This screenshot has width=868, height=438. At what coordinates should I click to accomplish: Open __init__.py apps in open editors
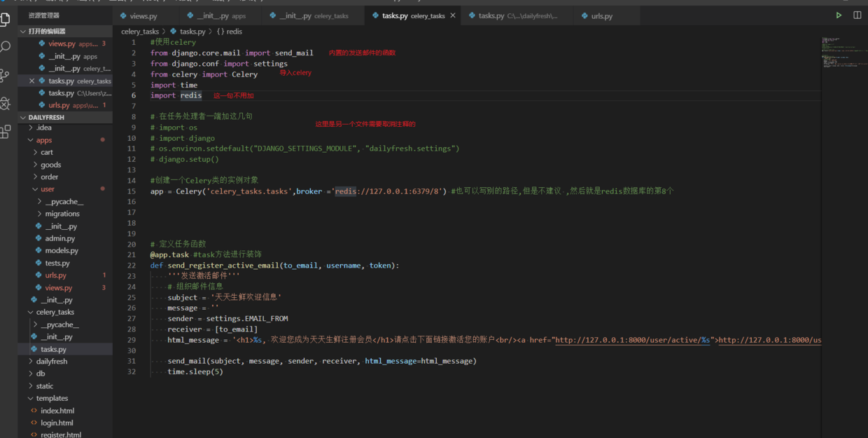click(x=65, y=56)
